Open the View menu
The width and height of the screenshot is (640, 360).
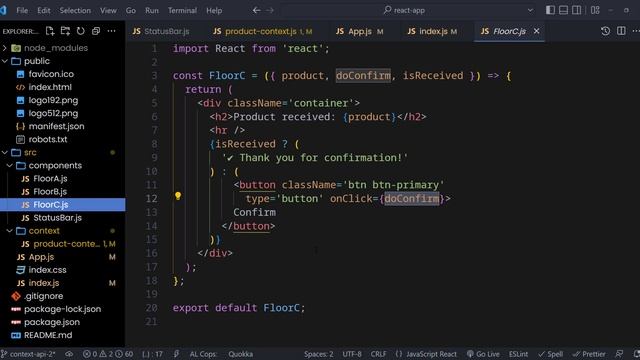[x=108, y=11]
